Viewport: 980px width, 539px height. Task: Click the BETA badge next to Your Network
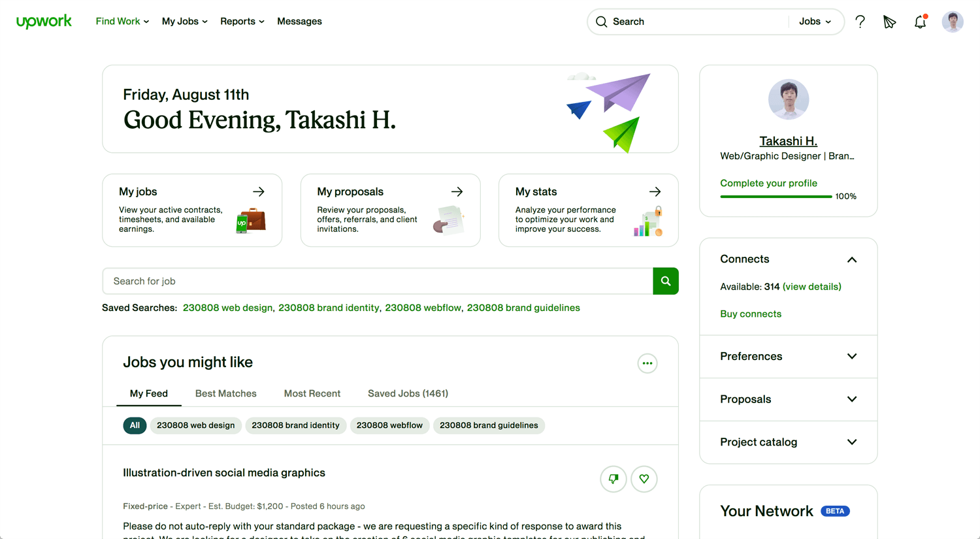(x=835, y=512)
